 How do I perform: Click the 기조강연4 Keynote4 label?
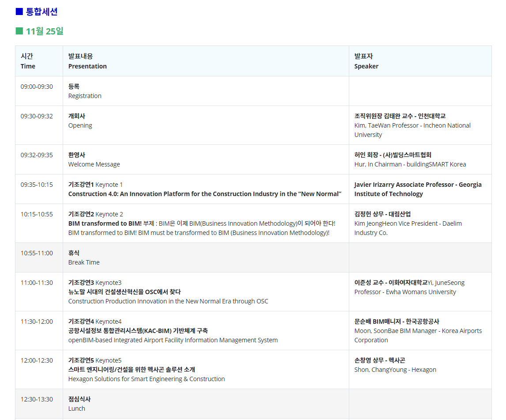tap(95, 322)
